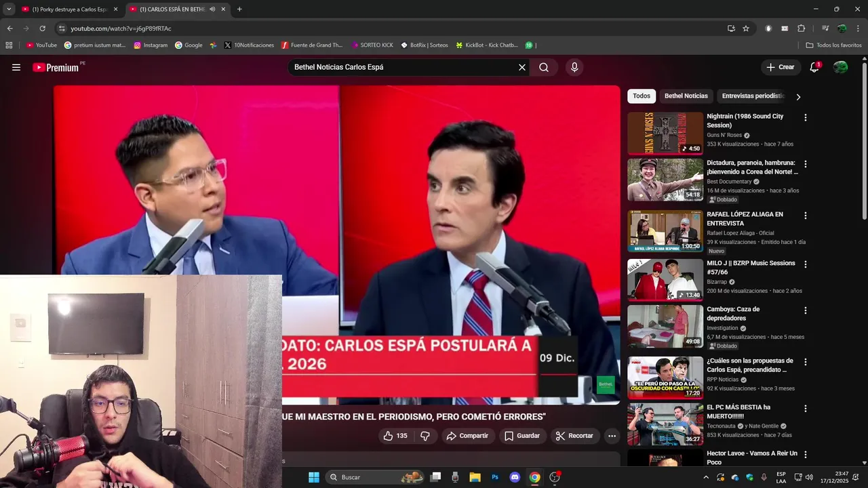868x488 pixels.
Task: Open options for Camboya video
Action: tap(805, 310)
